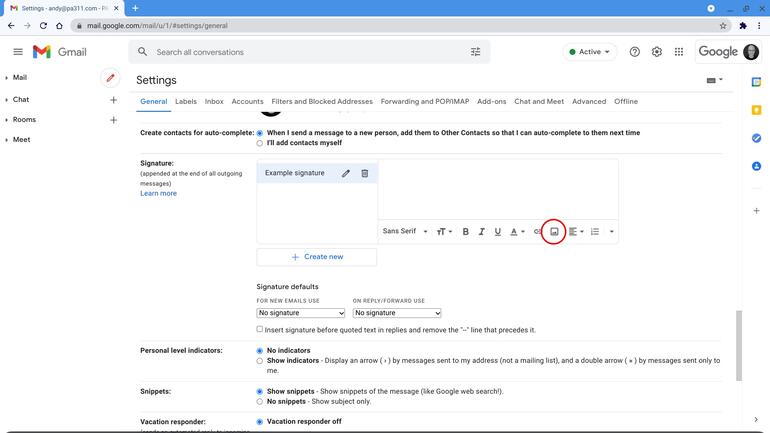
Task: Open the signature Learn more link
Action: point(158,193)
